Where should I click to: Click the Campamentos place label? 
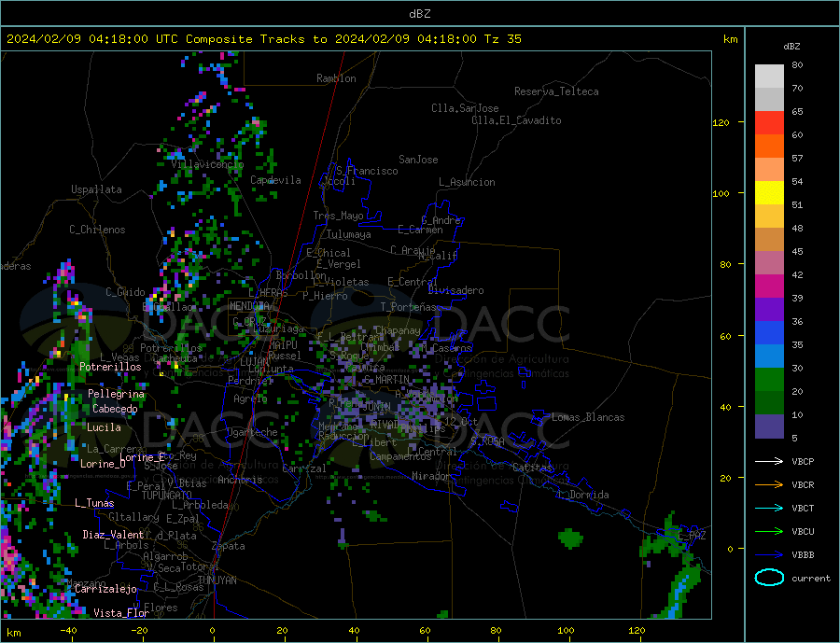(400, 457)
